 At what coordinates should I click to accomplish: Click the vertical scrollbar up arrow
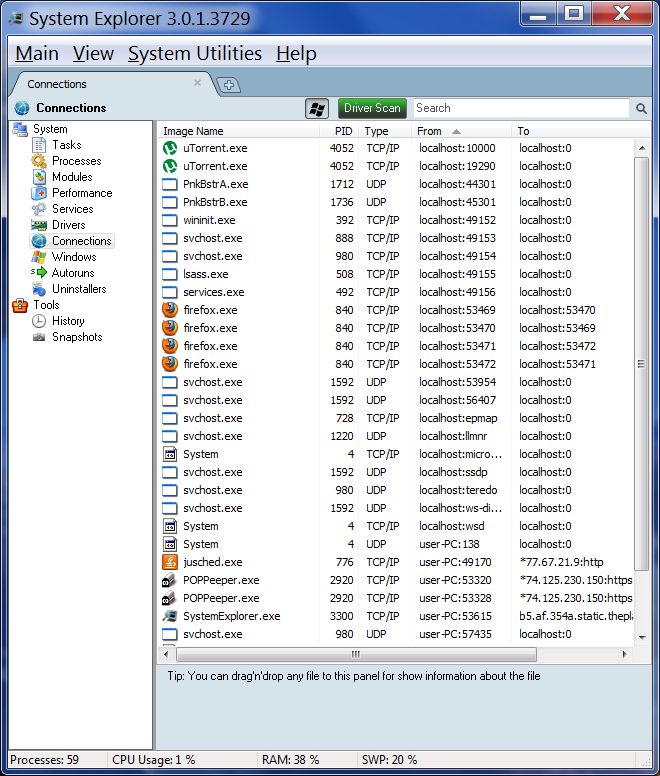pyautogui.click(x=642, y=148)
